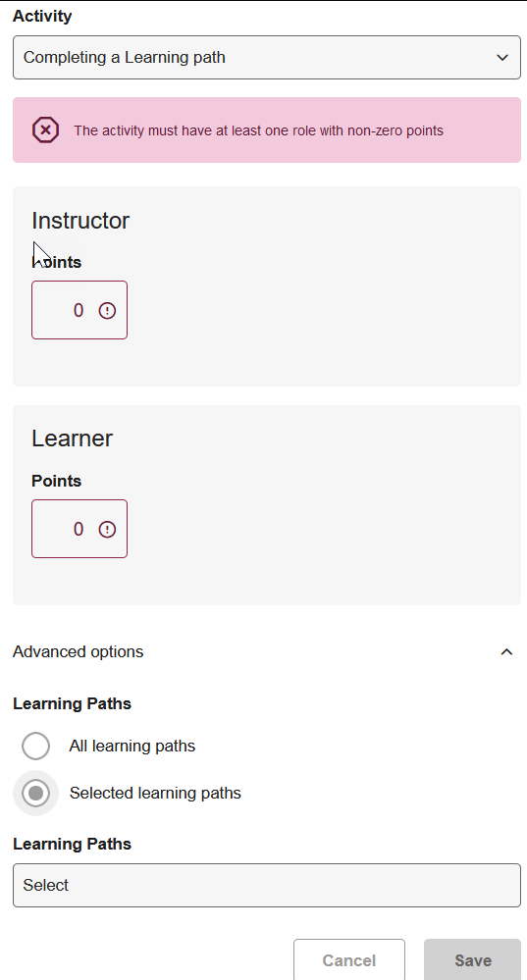Click the 'All learning paths' label text

[x=132, y=747]
